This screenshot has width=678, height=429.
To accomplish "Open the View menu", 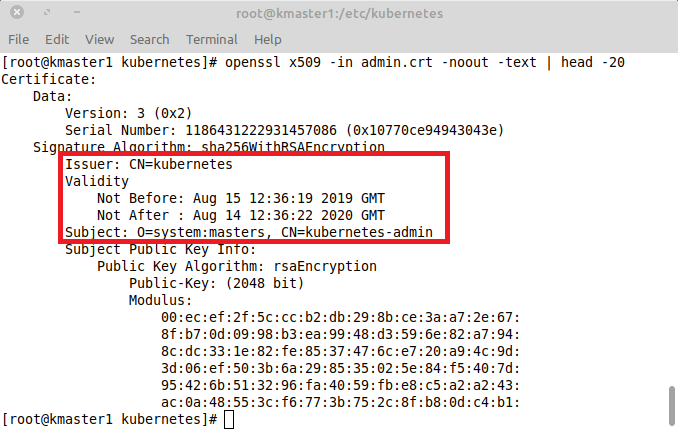I will tap(99, 39).
